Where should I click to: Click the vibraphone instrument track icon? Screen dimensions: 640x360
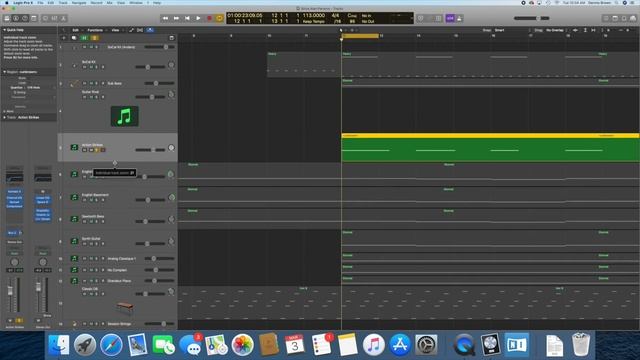124,307
